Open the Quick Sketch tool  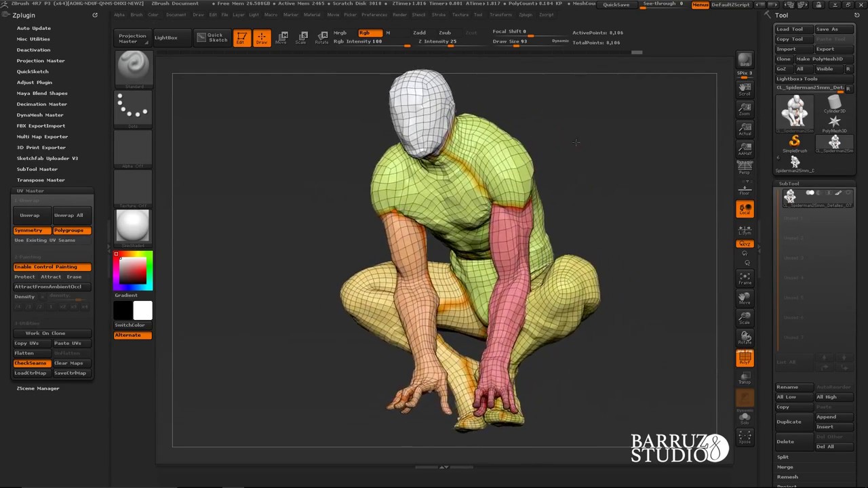click(212, 38)
